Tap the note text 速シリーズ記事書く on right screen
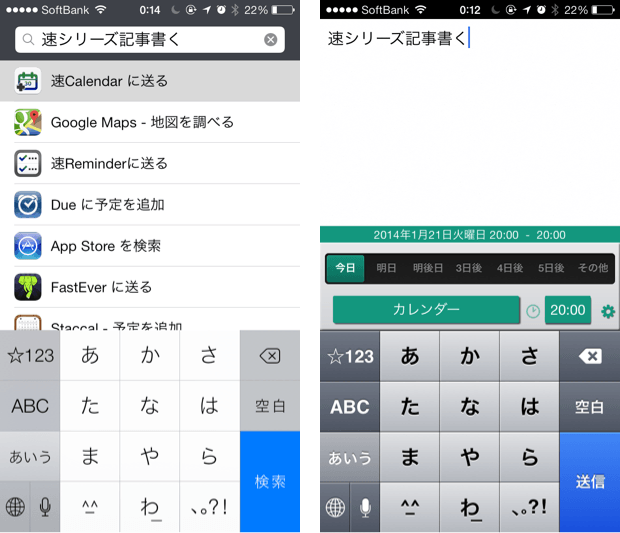 tap(397, 39)
